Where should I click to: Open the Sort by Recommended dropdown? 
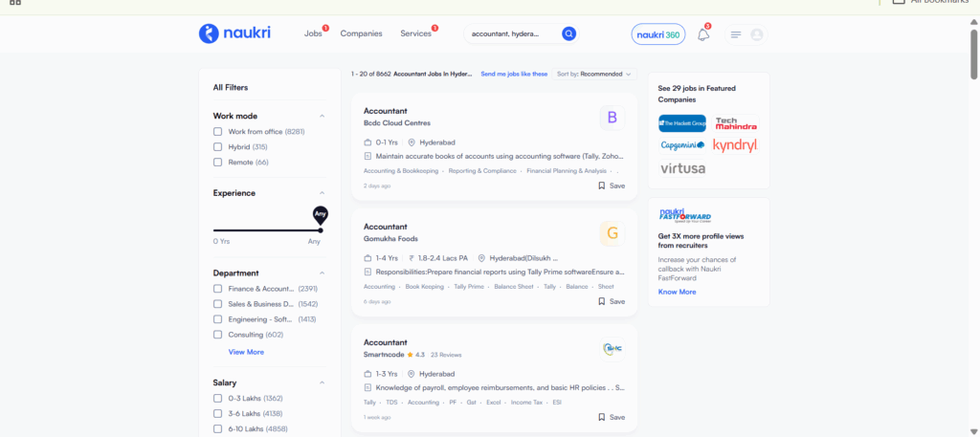(x=593, y=74)
